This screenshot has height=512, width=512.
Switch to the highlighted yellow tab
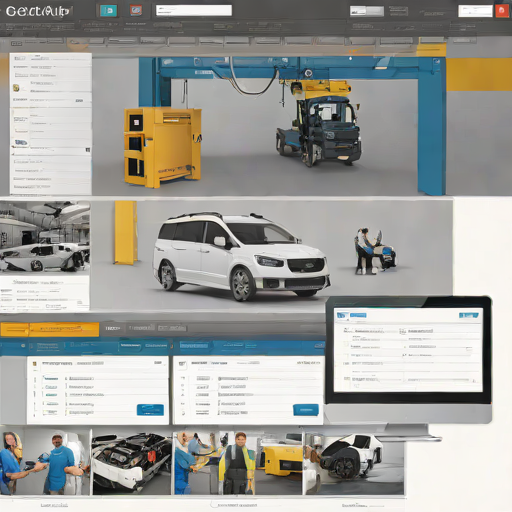tap(50, 329)
